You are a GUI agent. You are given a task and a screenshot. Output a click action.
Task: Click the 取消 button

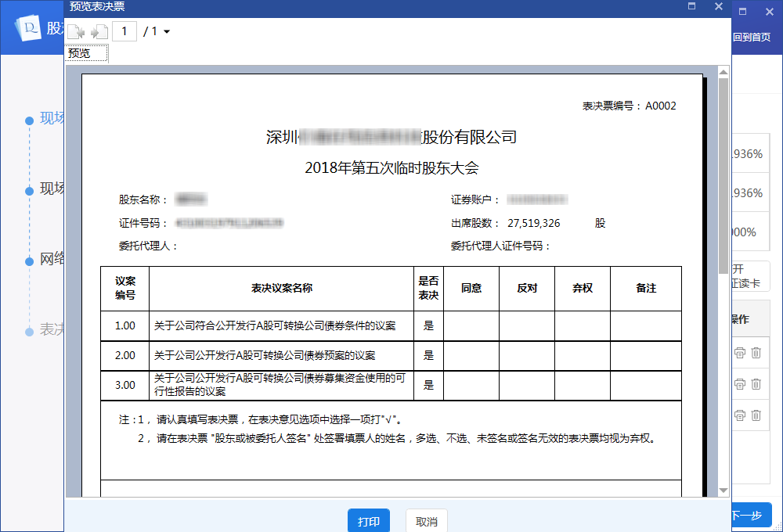[x=427, y=521]
